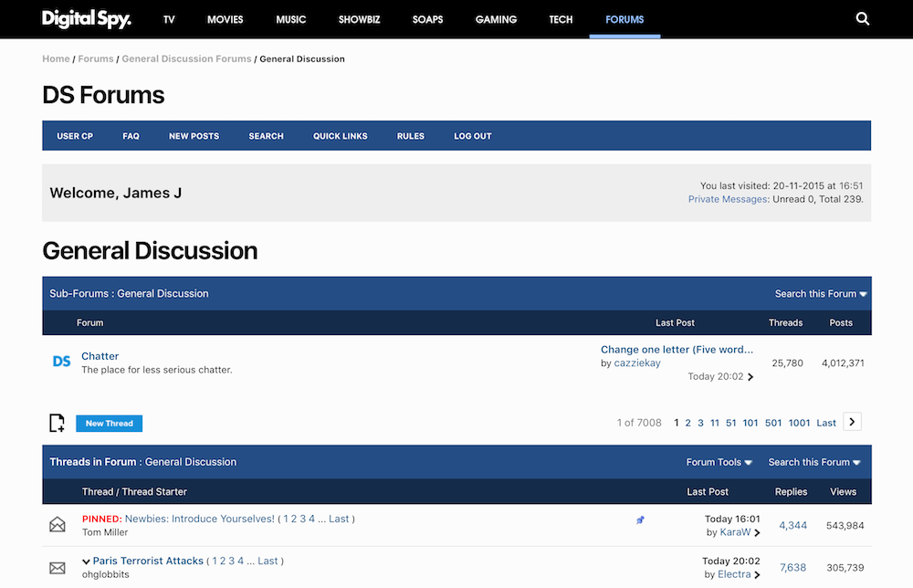Open the search magnifying glass icon
913x588 pixels.
pyautogui.click(x=862, y=18)
